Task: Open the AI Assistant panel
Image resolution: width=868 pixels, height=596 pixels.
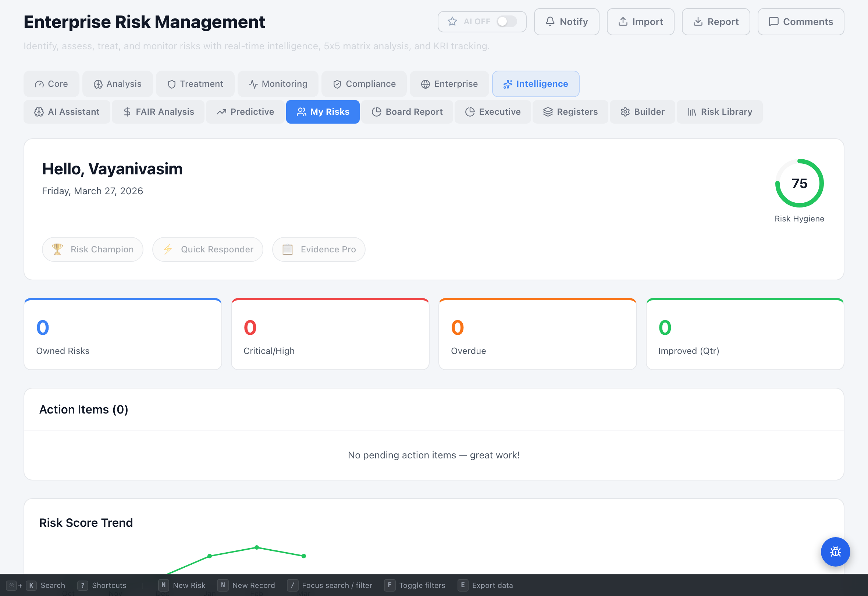Action: click(x=67, y=112)
